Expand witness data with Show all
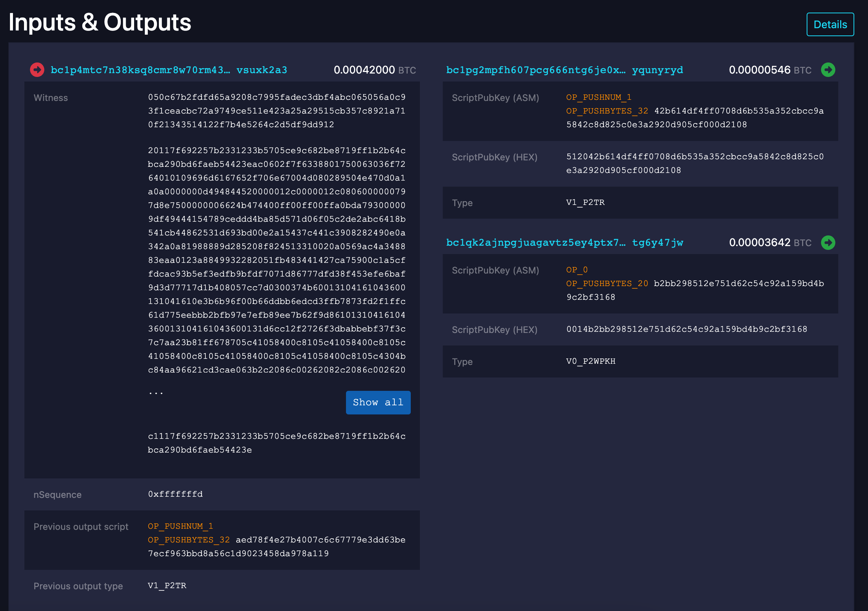 pyautogui.click(x=378, y=402)
